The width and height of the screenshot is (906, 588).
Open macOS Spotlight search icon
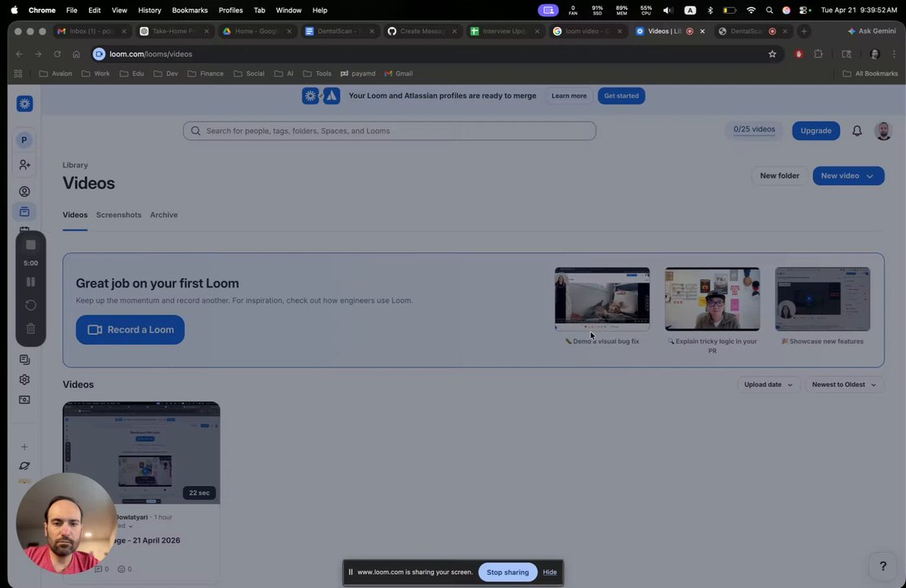click(x=769, y=11)
